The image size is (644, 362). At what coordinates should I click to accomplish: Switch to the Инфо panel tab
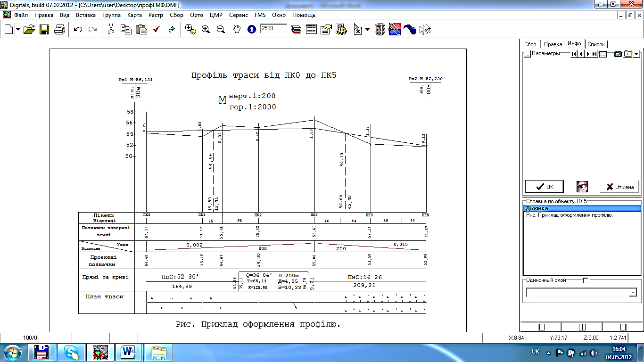click(x=575, y=43)
